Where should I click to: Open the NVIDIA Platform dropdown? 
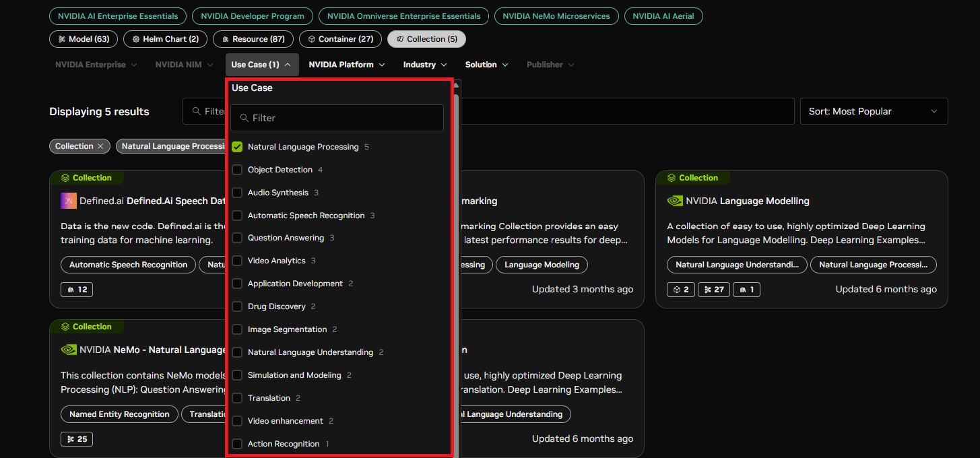pos(347,65)
